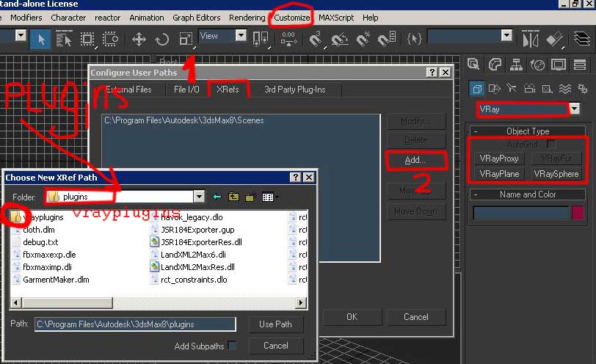Open selection filter dropdown arrow

coord(21,36)
